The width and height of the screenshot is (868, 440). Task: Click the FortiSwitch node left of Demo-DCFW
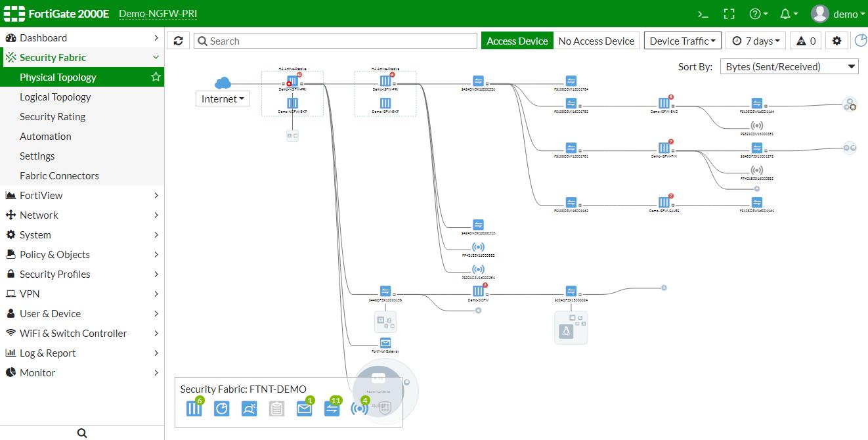(385, 291)
